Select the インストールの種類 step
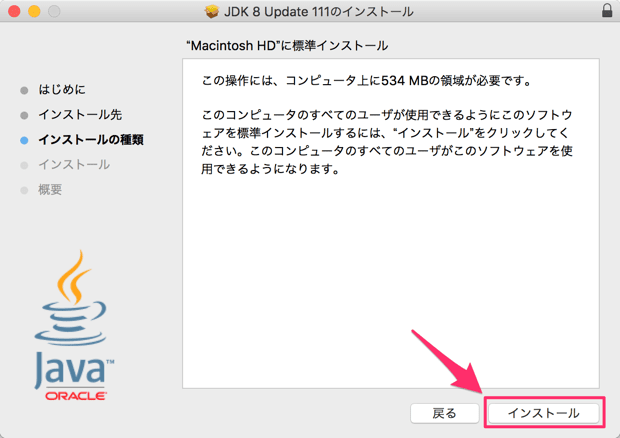Screen dimensions: 620x438 click(x=91, y=140)
